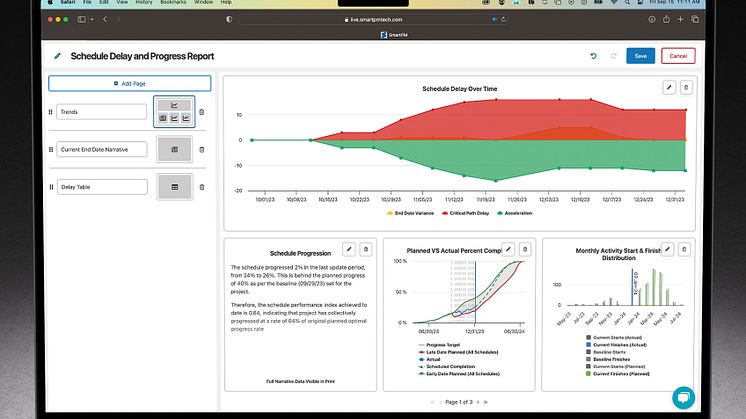Click the undo arrow icon
This screenshot has width=746, height=419.
[x=594, y=57]
